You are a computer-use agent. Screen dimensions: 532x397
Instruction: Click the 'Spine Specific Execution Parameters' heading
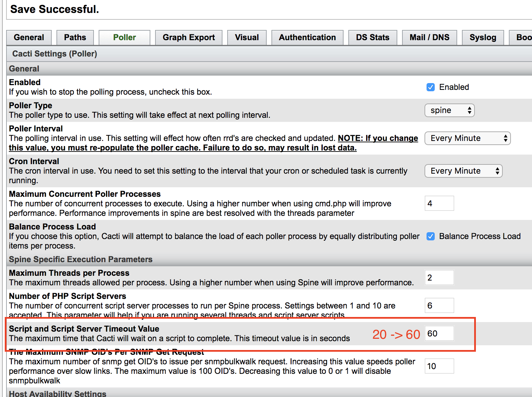tap(81, 259)
